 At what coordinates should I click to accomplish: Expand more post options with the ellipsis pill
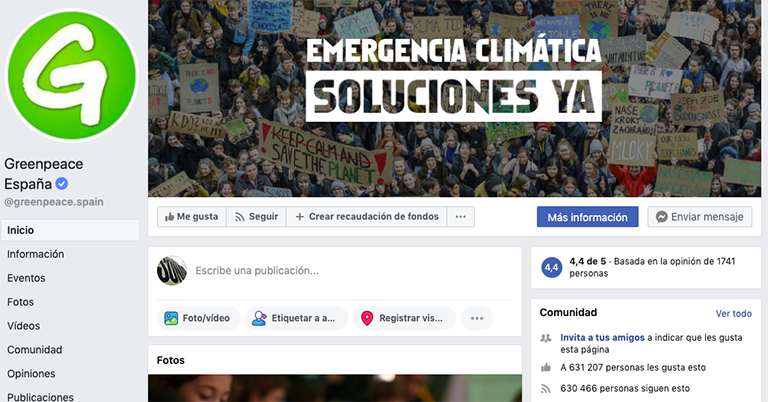click(477, 318)
